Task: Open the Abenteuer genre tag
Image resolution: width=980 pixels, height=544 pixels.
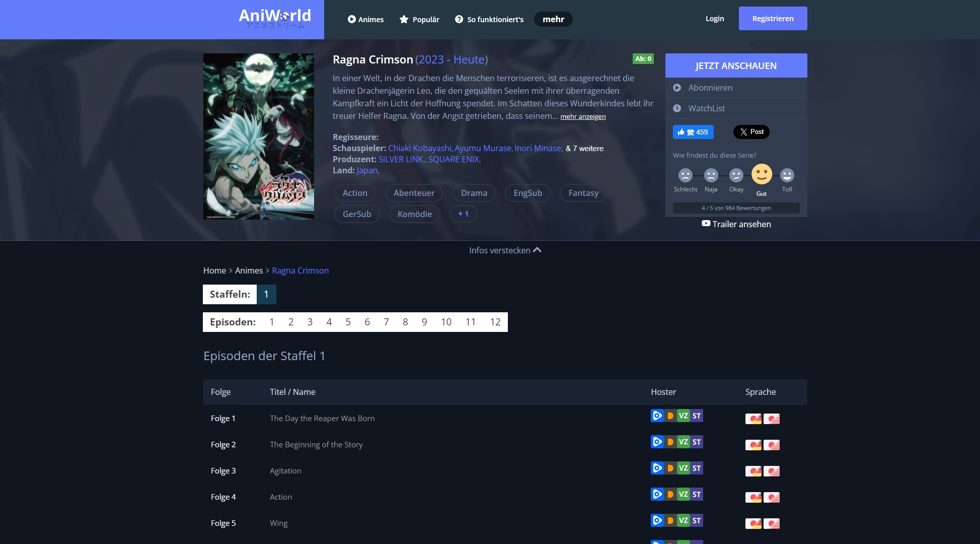Action: coord(414,193)
